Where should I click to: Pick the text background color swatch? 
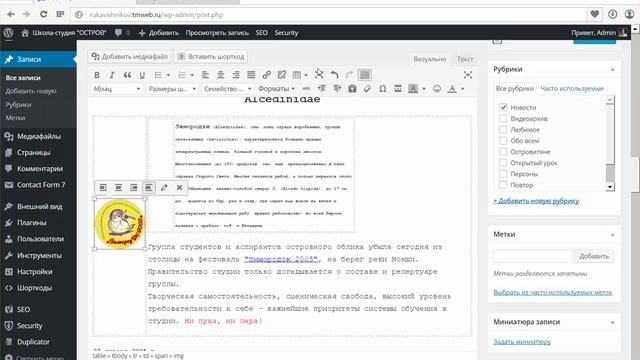click(x=413, y=89)
